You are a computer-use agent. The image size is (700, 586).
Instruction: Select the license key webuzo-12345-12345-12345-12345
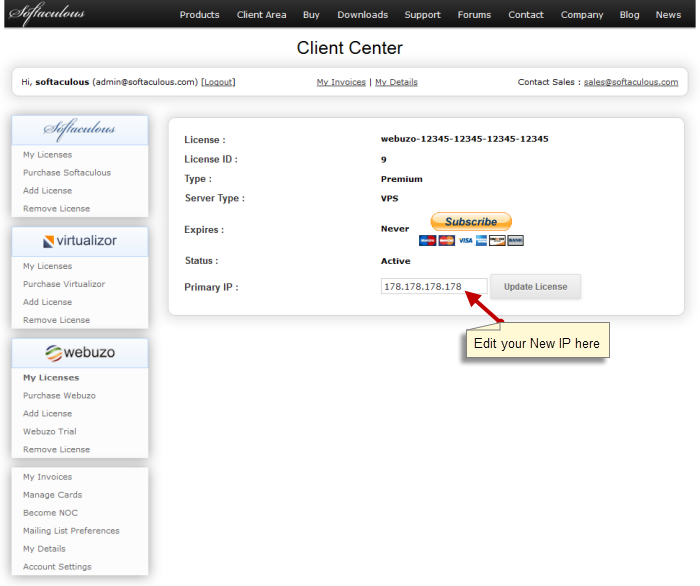click(464, 139)
